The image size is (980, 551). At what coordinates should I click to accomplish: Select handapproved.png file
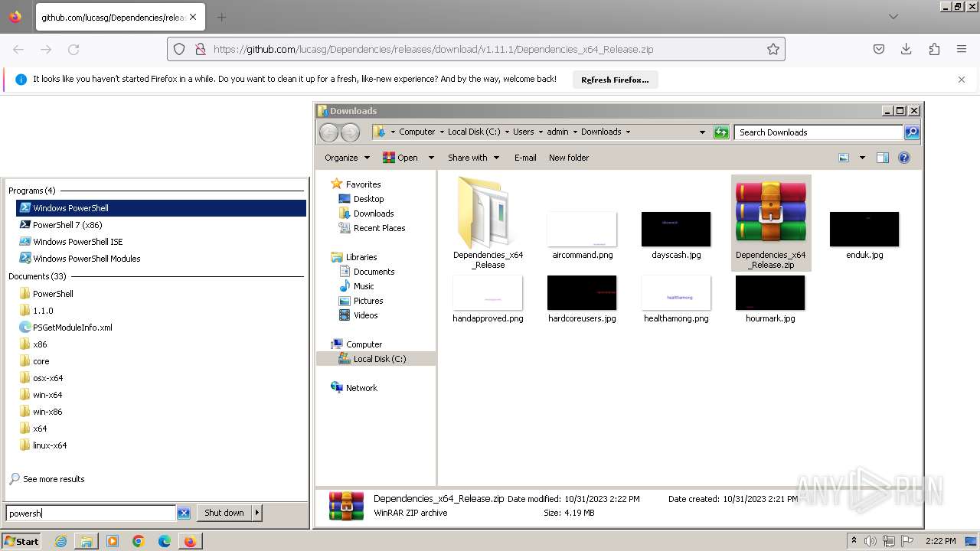pyautogui.click(x=488, y=298)
